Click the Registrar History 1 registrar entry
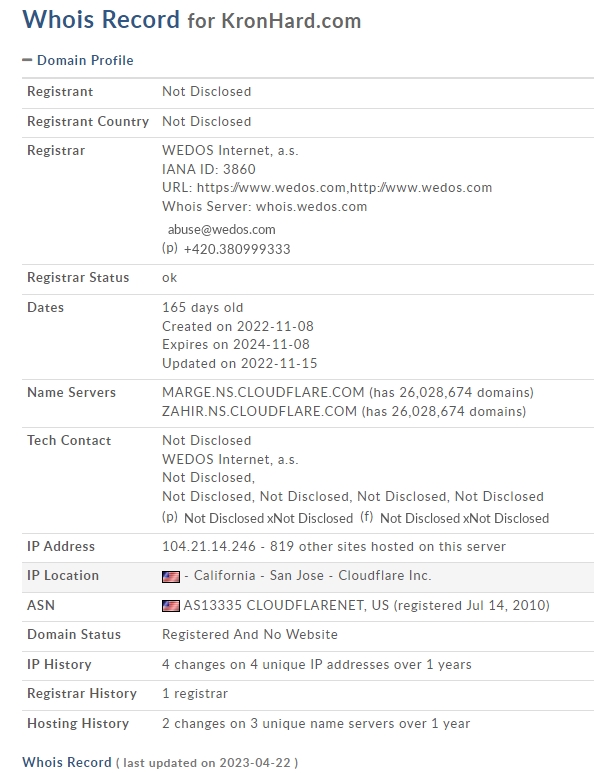 [195, 694]
